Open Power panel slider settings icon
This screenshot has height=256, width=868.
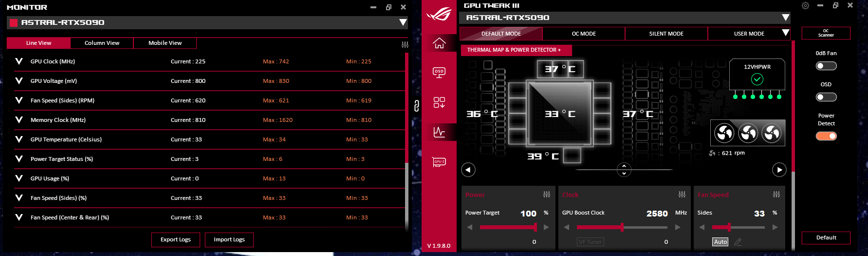[547, 195]
